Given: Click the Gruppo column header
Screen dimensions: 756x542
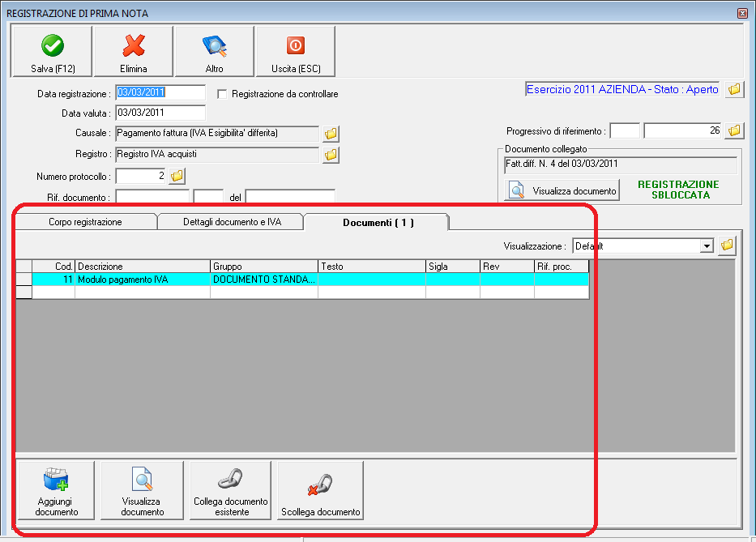Looking at the screenshot, I should [264, 267].
